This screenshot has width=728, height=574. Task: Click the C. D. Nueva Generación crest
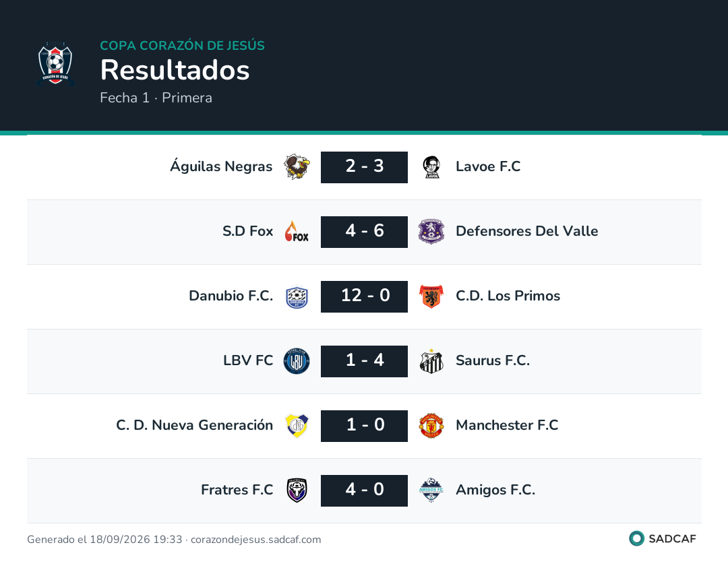297,426
